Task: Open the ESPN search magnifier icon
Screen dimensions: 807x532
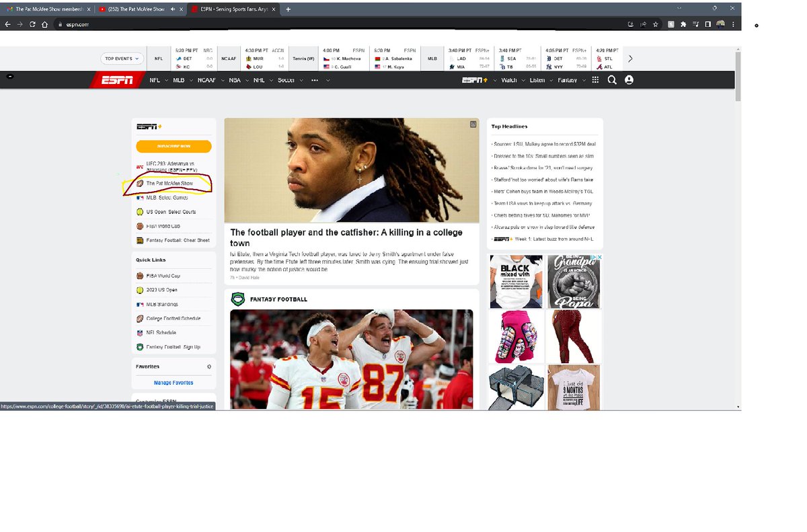Action: click(612, 80)
